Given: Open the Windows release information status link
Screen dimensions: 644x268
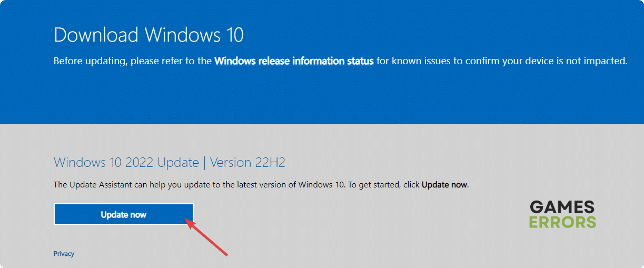Looking at the screenshot, I should pyautogui.click(x=294, y=61).
